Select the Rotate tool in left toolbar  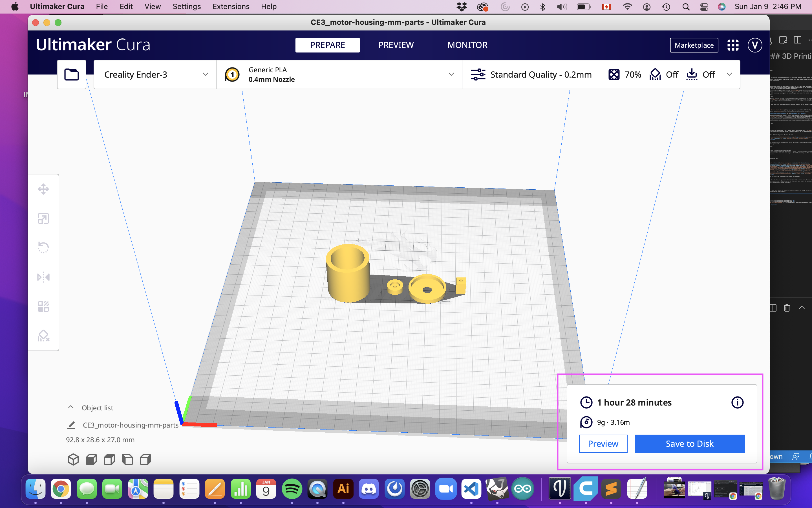click(43, 248)
